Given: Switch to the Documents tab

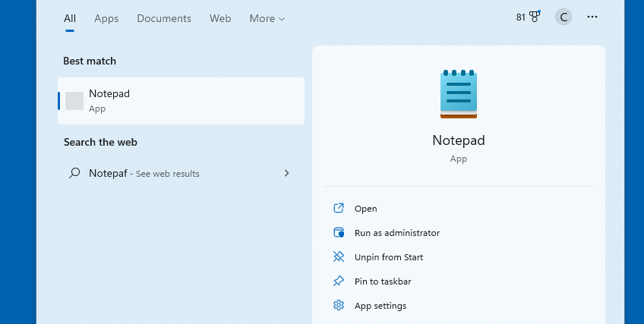Looking at the screenshot, I should click(x=164, y=18).
